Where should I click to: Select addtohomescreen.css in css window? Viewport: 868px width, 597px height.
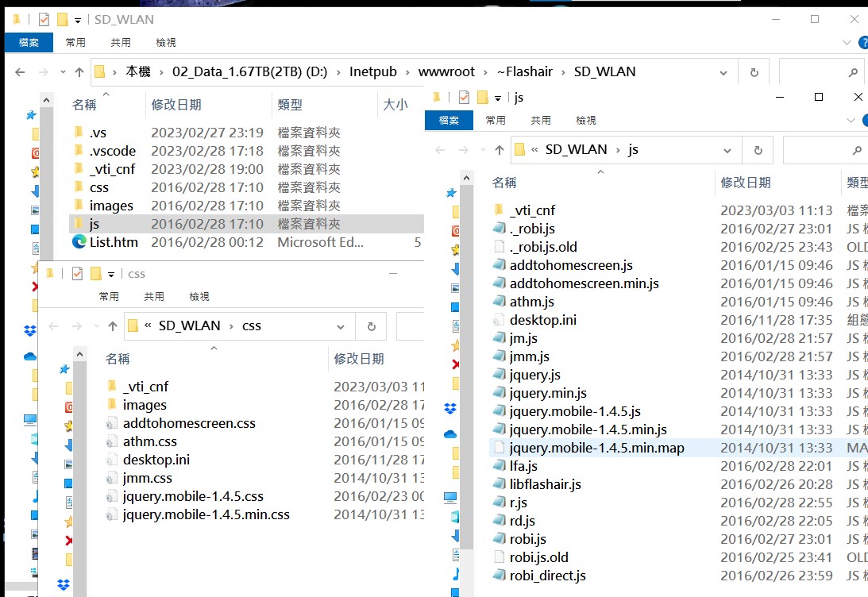[x=189, y=423]
